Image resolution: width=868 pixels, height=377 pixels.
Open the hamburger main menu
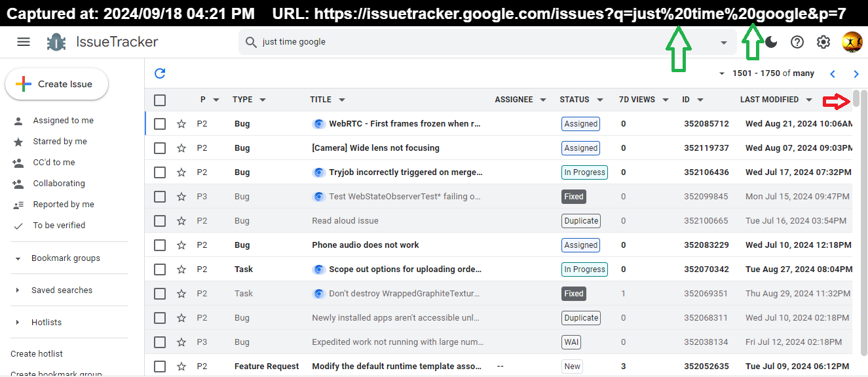[x=24, y=42]
